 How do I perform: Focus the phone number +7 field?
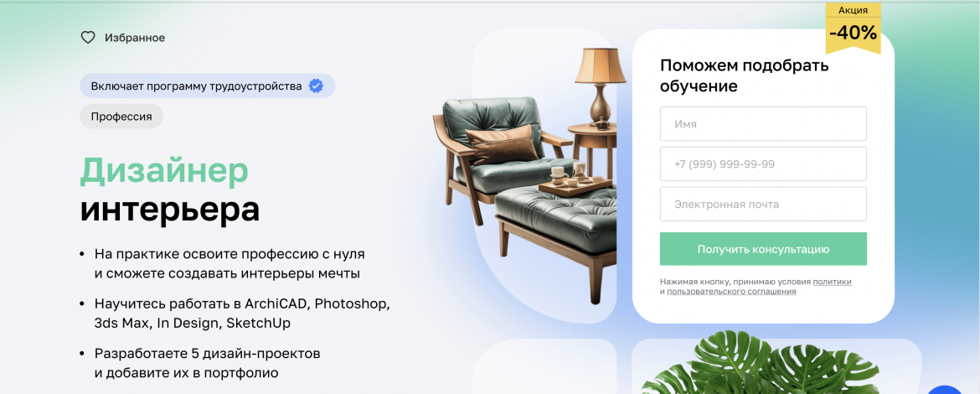click(x=763, y=163)
